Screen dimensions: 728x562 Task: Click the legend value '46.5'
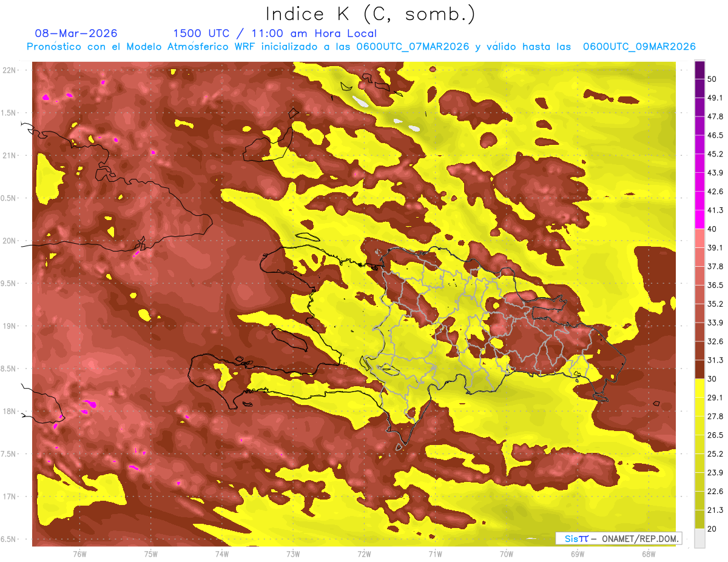(715, 135)
